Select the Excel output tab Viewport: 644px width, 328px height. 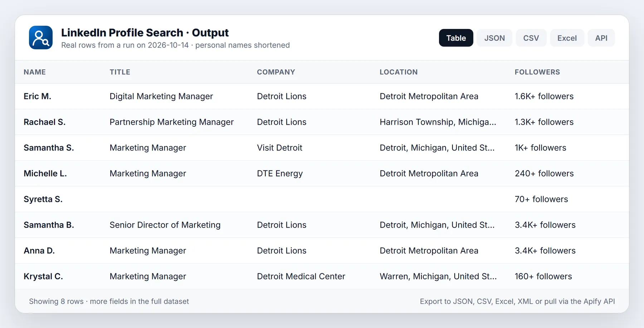(567, 38)
